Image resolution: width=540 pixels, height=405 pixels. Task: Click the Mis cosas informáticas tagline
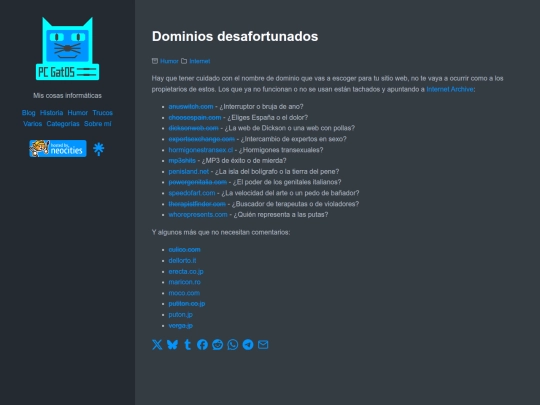(68, 95)
